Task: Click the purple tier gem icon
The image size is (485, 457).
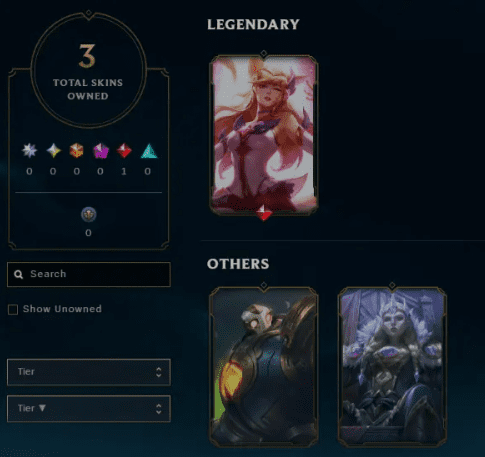Action: tap(101, 151)
